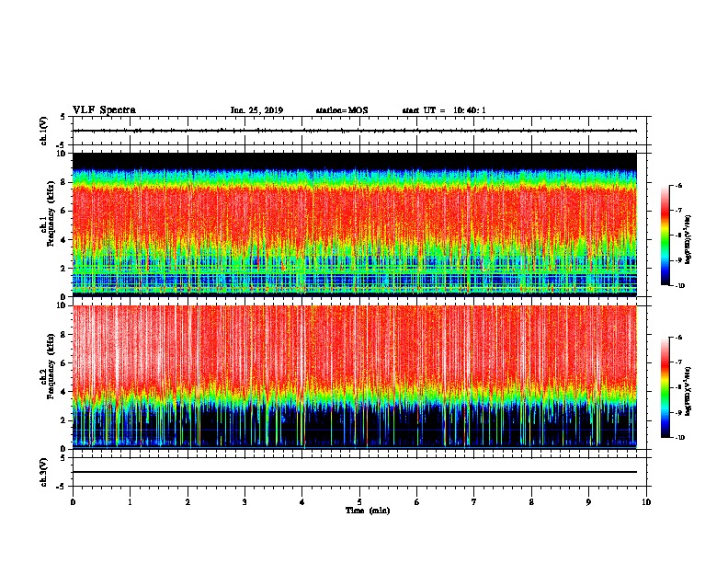Viewport: 728px width, 563px height.
Task: Click the "Time (min)" x-axis label
Action: pos(368,511)
